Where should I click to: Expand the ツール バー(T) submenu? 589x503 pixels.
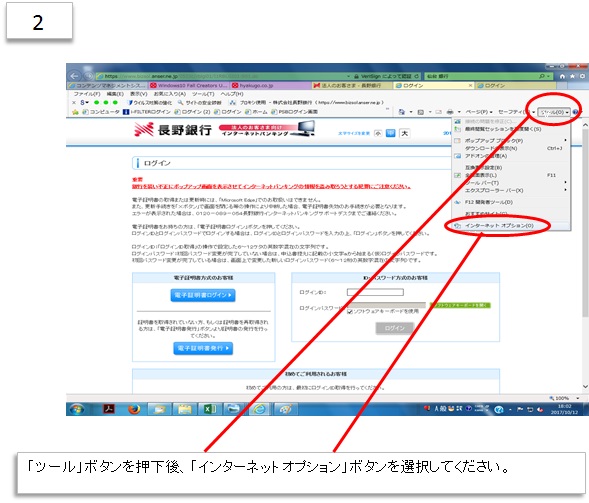pyautogui.click(x=511, y=183)
